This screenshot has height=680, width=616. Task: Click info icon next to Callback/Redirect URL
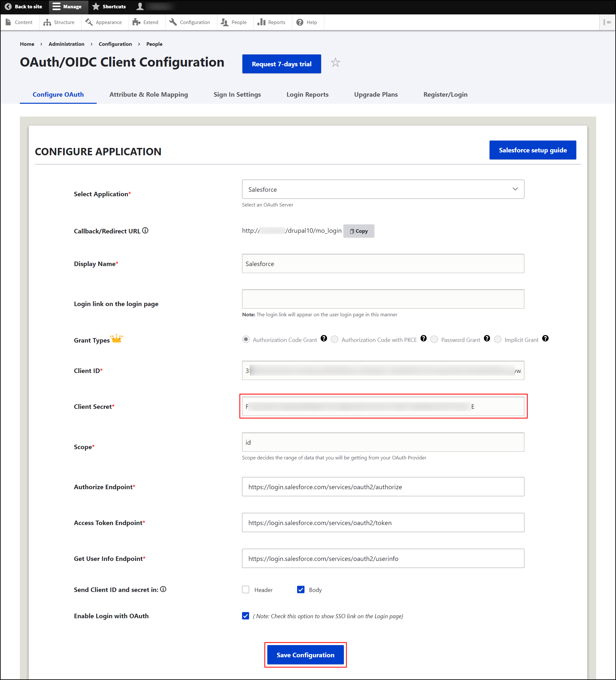pyautogui.click(x=145, y=231)
